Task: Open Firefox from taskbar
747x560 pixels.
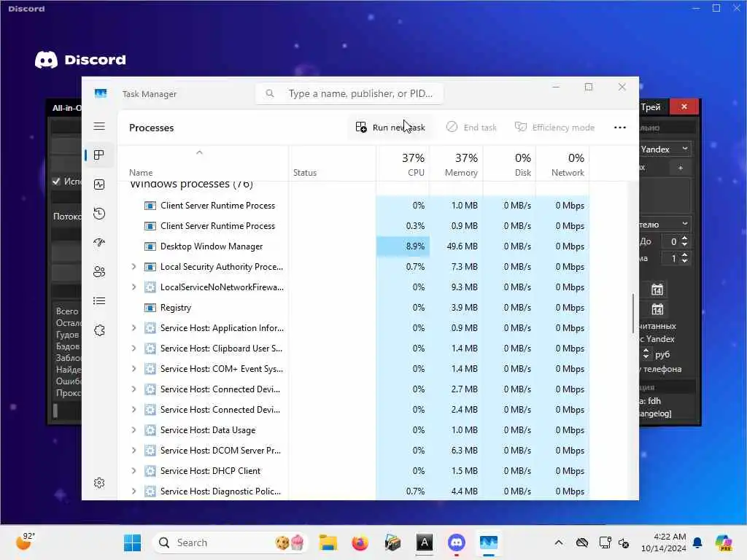Action: click(x=360, y=542)
